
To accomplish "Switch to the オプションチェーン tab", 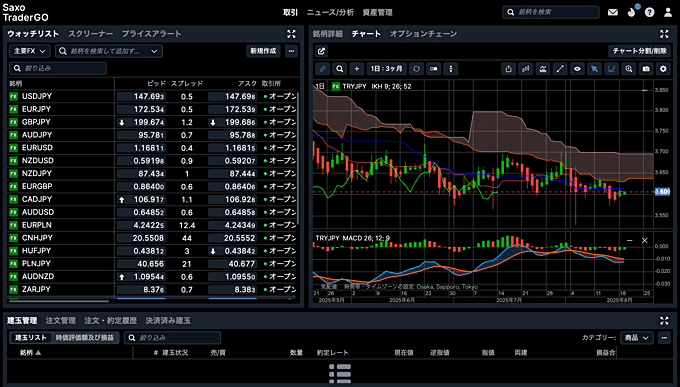I will pyautogui.click(x=423, y=34).
